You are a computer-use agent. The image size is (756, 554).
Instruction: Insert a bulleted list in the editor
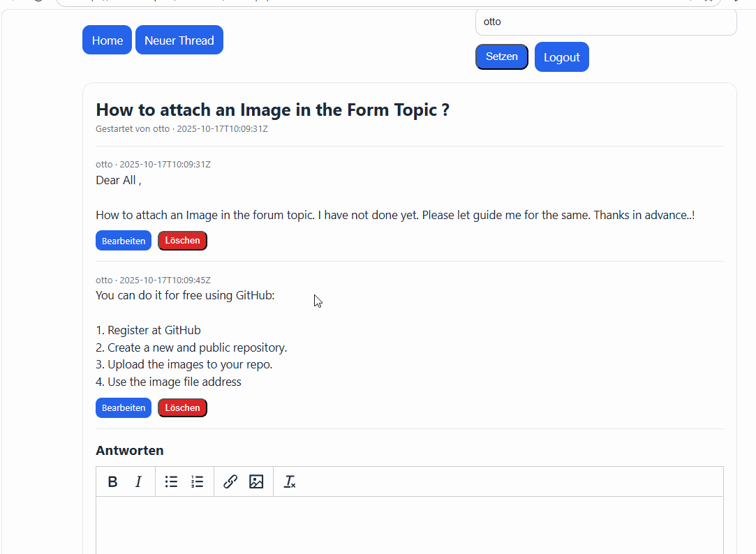click(x=171, y=481)
